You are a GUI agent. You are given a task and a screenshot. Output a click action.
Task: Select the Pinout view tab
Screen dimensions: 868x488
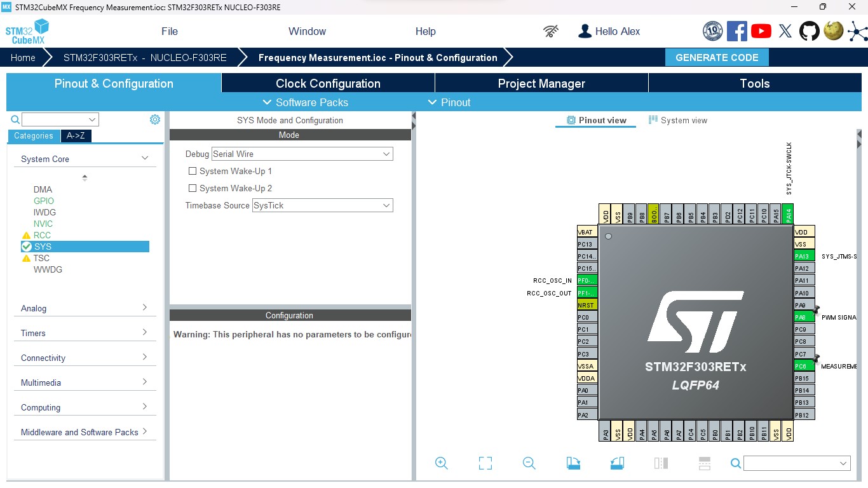596,120
